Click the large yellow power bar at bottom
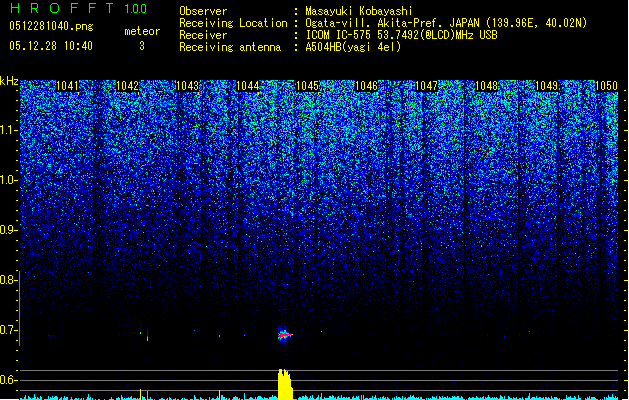Screen dimensions: 629x400 pyautogui.click(x=285, y=384)
